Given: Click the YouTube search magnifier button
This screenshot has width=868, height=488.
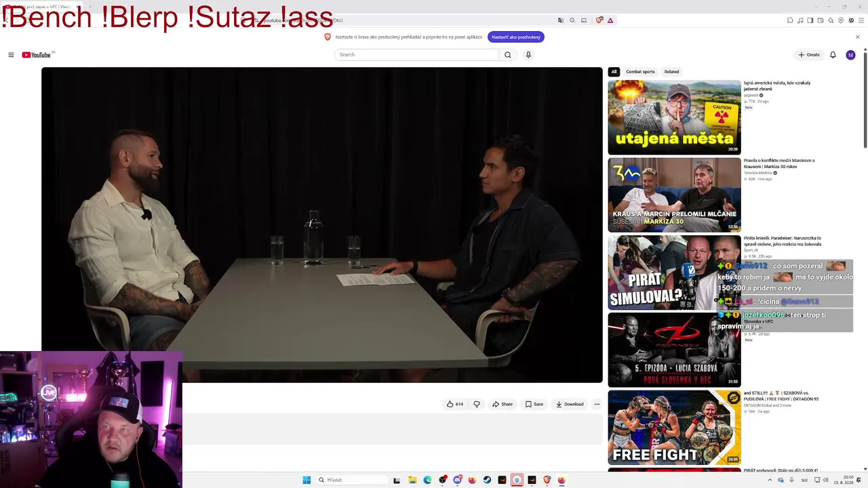Looking at the screenshot, I should [507, 55].
